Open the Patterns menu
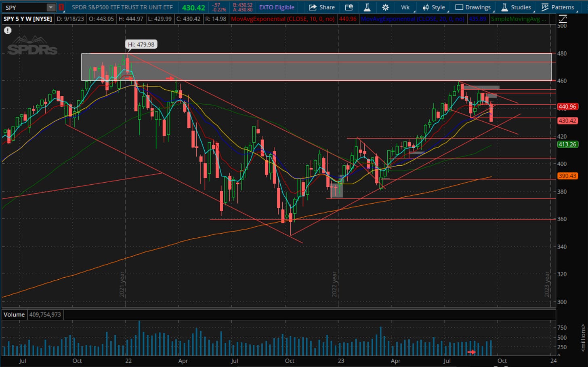588x367 pixels. coord(558,7)
